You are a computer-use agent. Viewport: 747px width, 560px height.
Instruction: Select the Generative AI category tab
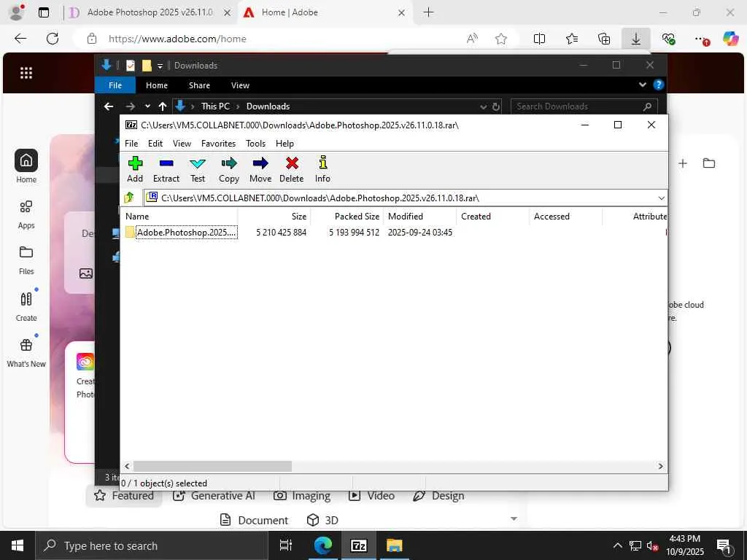214,496
